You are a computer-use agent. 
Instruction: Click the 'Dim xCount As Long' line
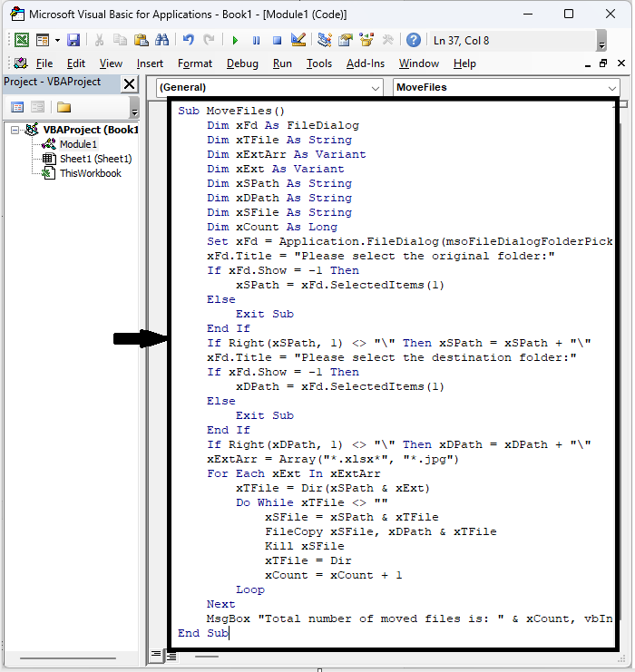272,227
